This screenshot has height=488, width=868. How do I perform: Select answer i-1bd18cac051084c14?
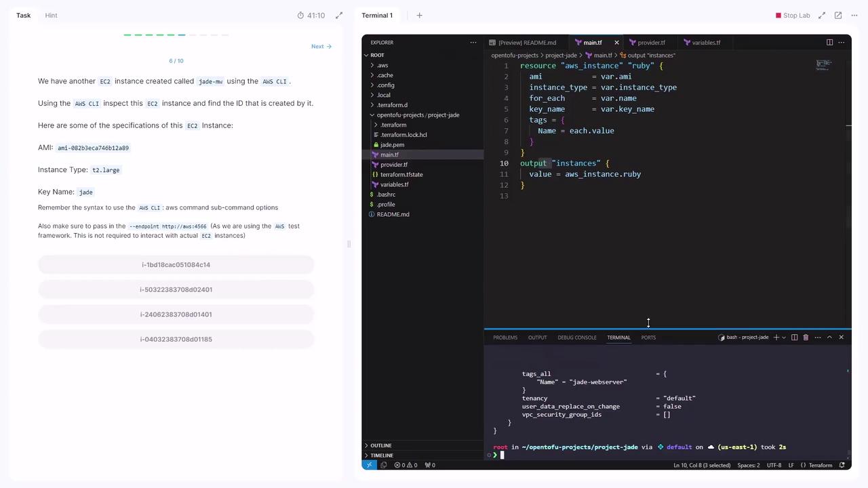(x=176, y=265)
